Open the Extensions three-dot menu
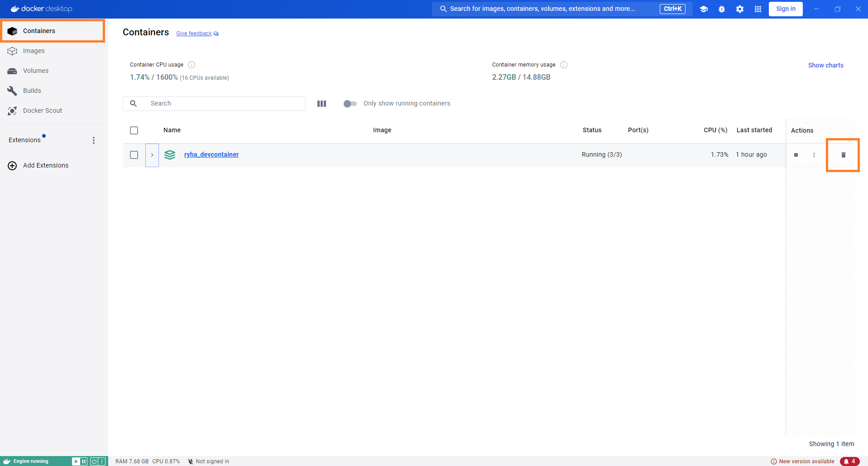The width and height of the screenshot is (868, 466). click(94, 140)
